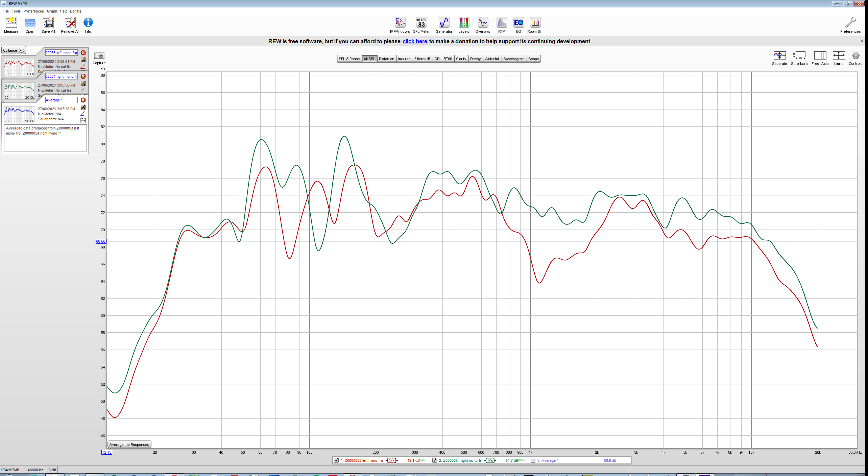This screenshot has width=868, height=476.
Task: Switch to the Waterfall tab
Action: click(492, 59)
